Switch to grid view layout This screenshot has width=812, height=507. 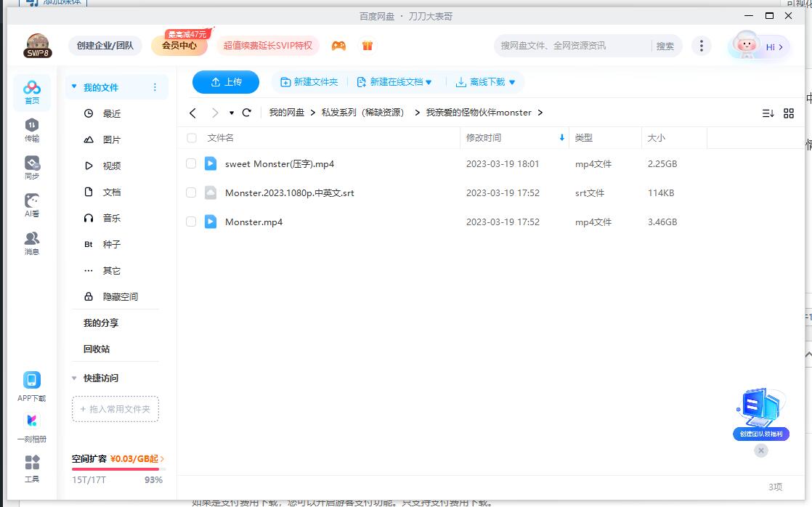(x=789, y=113)
